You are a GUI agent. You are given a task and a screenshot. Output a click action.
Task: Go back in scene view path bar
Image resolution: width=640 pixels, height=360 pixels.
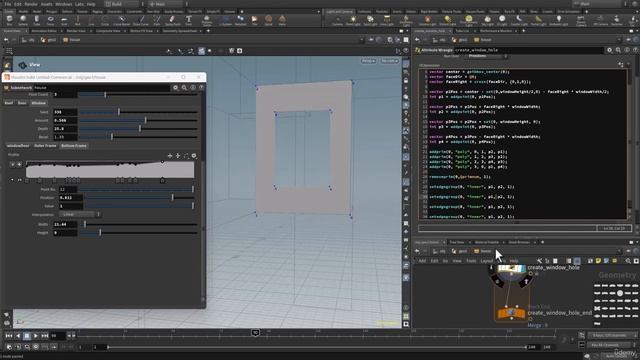coord(6,40)
